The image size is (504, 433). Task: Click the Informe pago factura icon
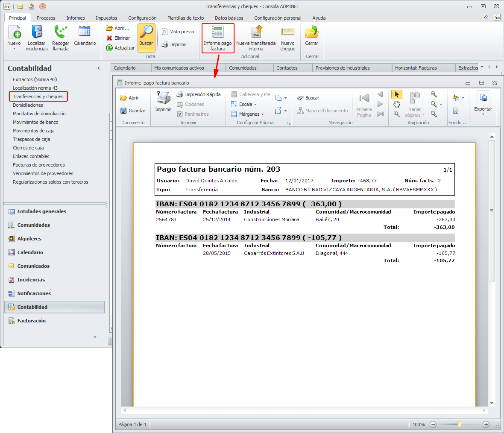pyautogui.click(x=217, y=32)
